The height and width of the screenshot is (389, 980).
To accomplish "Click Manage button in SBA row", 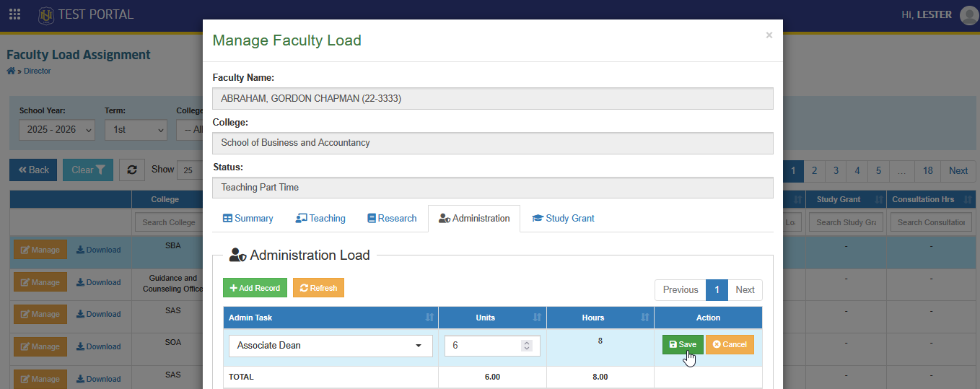I will click(40, 250).
